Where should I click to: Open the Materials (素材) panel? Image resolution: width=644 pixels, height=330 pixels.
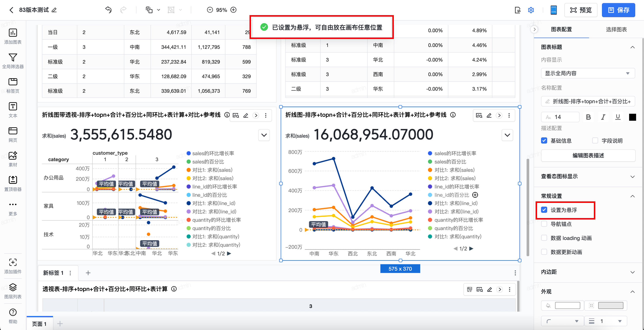(13, 159)
